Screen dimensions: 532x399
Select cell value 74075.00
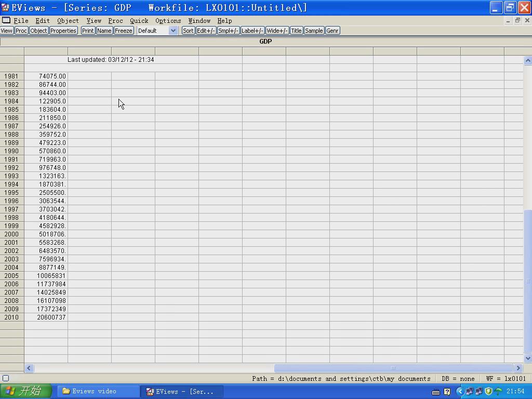tap(46, 76)
